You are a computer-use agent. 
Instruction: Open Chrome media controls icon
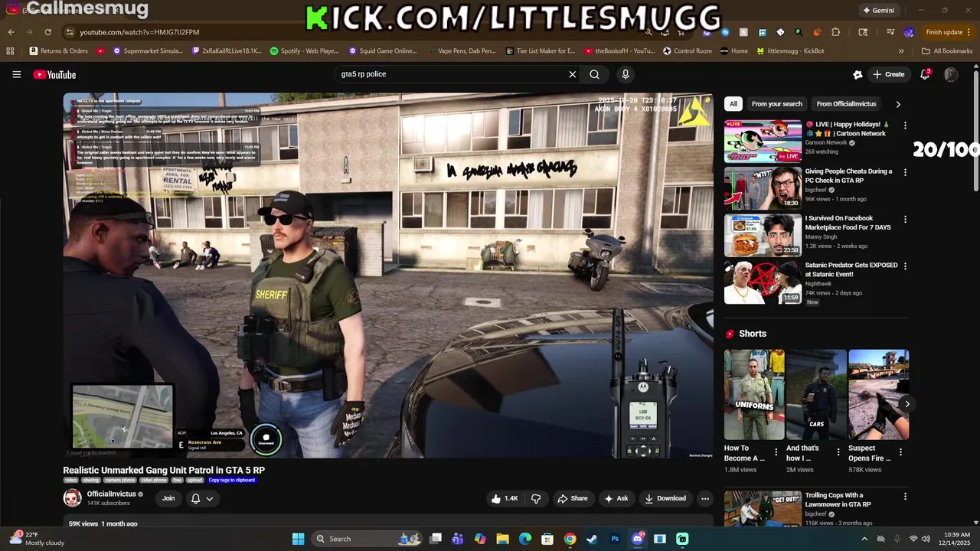click(890, 32)
